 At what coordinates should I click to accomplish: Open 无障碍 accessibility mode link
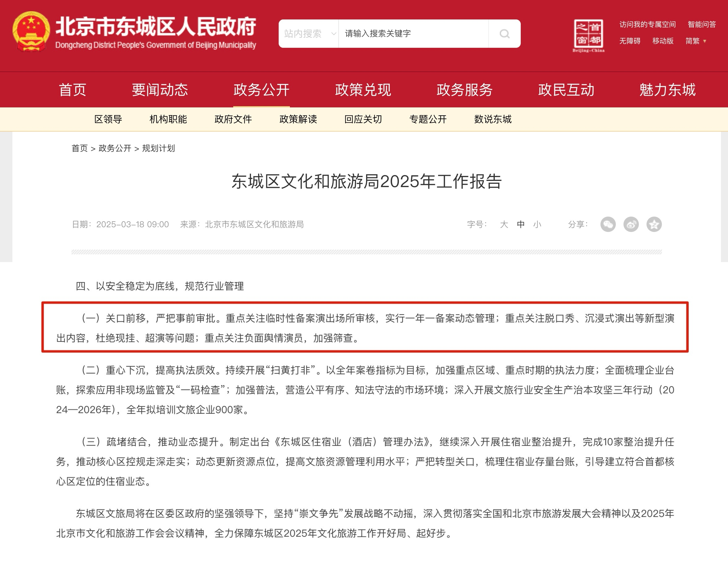[629, 41]
